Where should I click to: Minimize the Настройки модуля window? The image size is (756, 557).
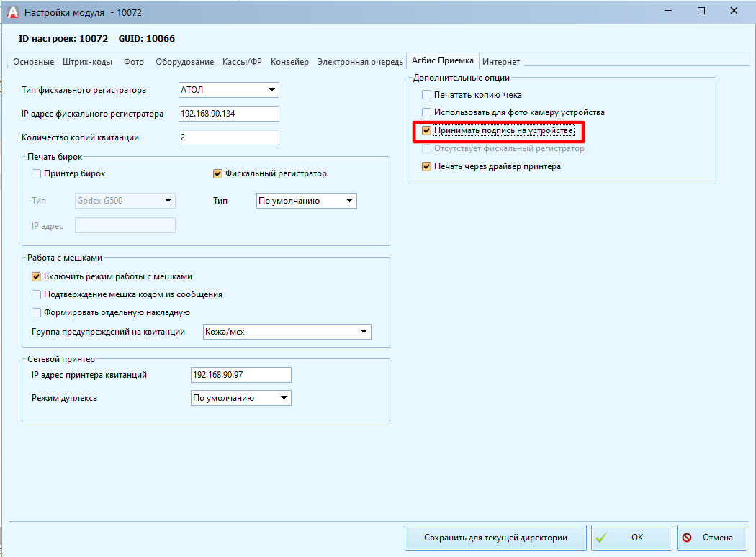tap(668, 11)
